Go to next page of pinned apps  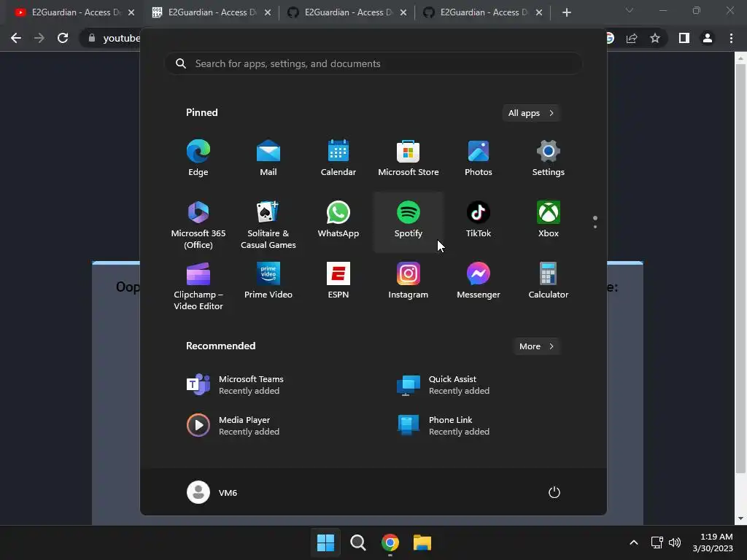(x=595, y=227)
